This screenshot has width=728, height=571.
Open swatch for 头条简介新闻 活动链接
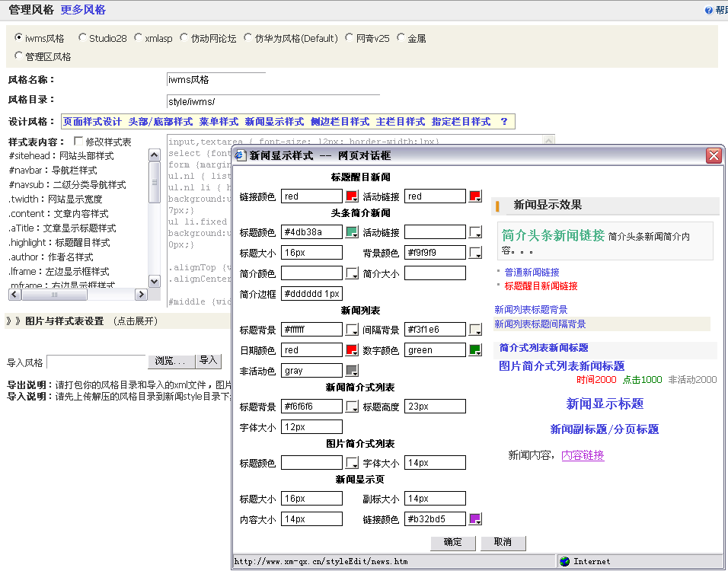475,232
